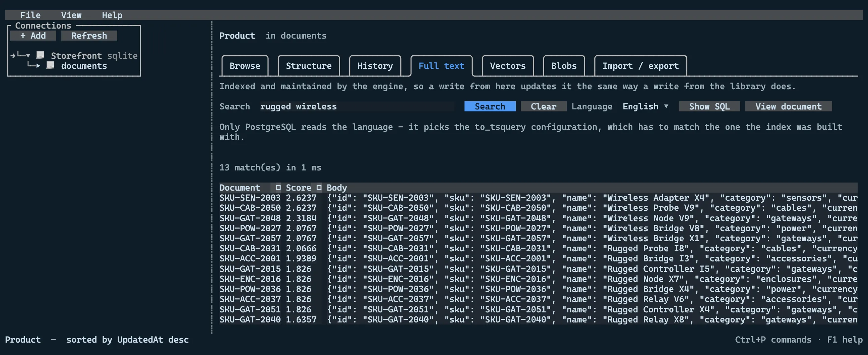
Task: Select row SKU-CAB-2031
Action: click(538, 248)
